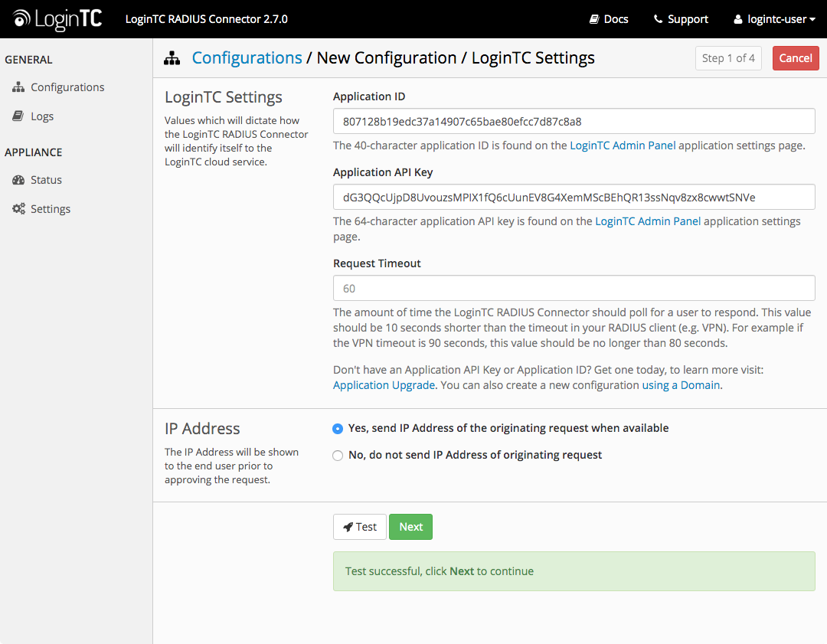The width and height of the screenshot is (827, 644).
Task: Select No, do not send IP Address option
Action: 338,456
